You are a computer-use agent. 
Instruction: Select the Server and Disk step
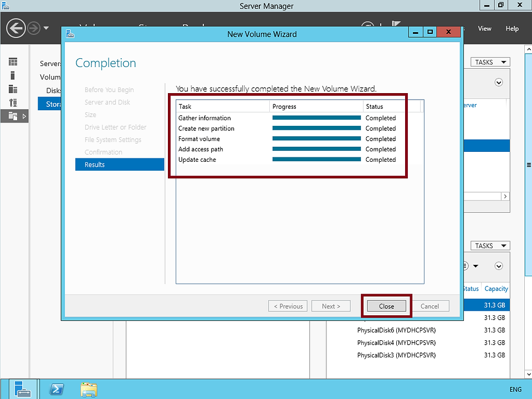(107, 102)
